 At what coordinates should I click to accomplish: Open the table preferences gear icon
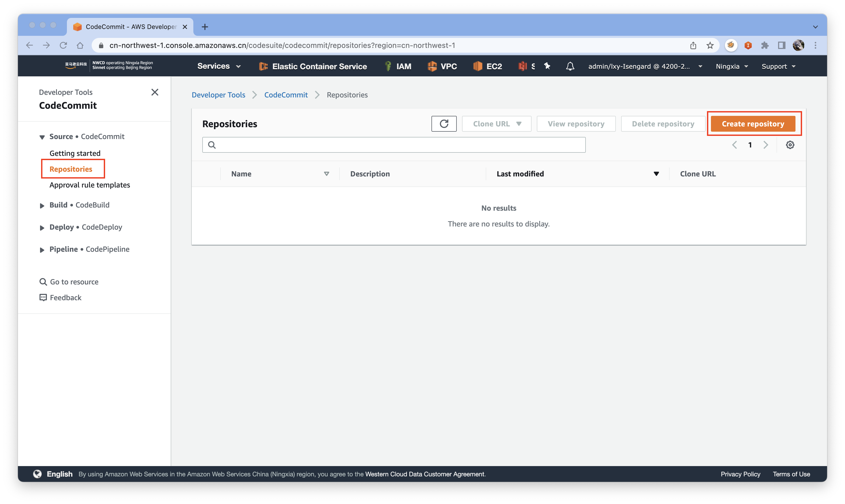790,145
